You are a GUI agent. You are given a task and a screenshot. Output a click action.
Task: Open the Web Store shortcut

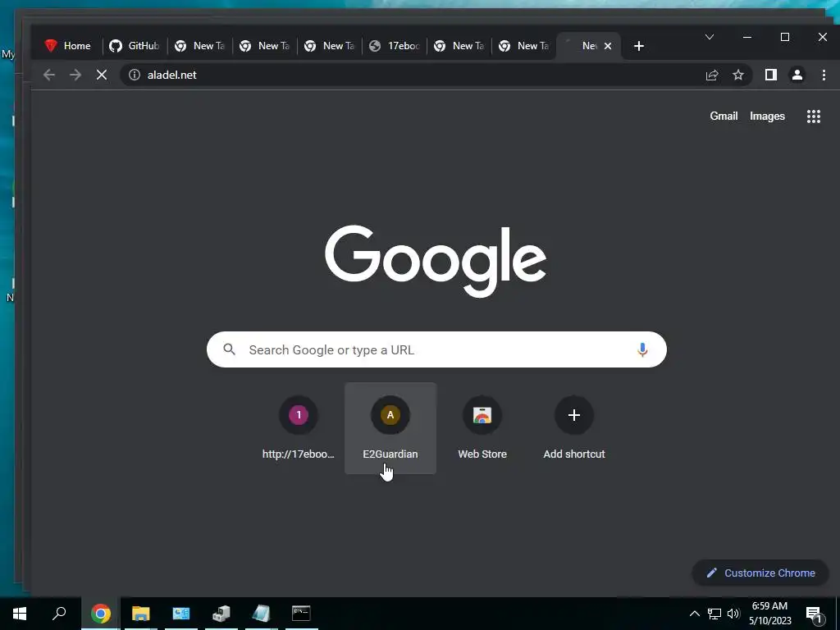click(x=482, y=428)
